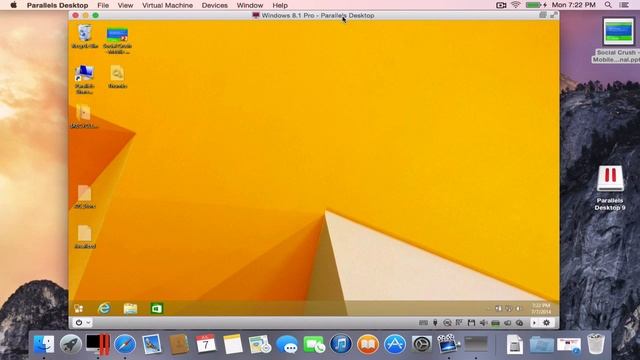Restore the minimized window in the Dock
This screenshot has width=640, height=360.
(476, 344)
